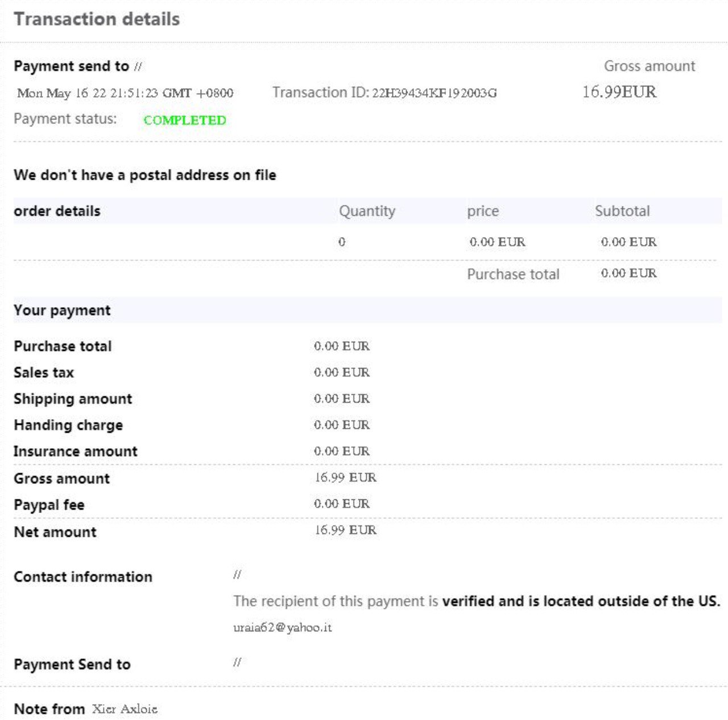Click the green COMPLETED payment status
This screenshot has width=728, height=720.
pos(185,120)
